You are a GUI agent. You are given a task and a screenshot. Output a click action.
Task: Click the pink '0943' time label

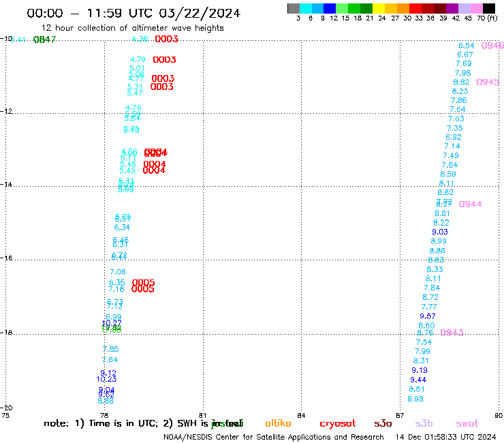tap(452, 333)
